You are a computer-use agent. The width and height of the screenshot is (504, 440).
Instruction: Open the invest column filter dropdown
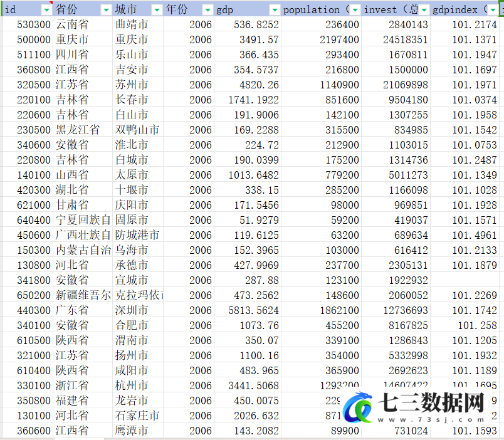click(424, 10)
